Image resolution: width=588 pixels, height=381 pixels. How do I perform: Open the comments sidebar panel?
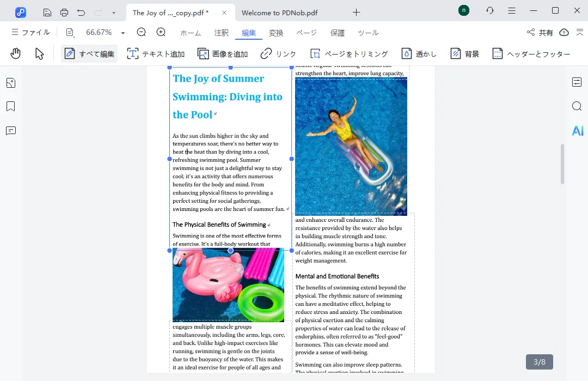pos(11,131)
